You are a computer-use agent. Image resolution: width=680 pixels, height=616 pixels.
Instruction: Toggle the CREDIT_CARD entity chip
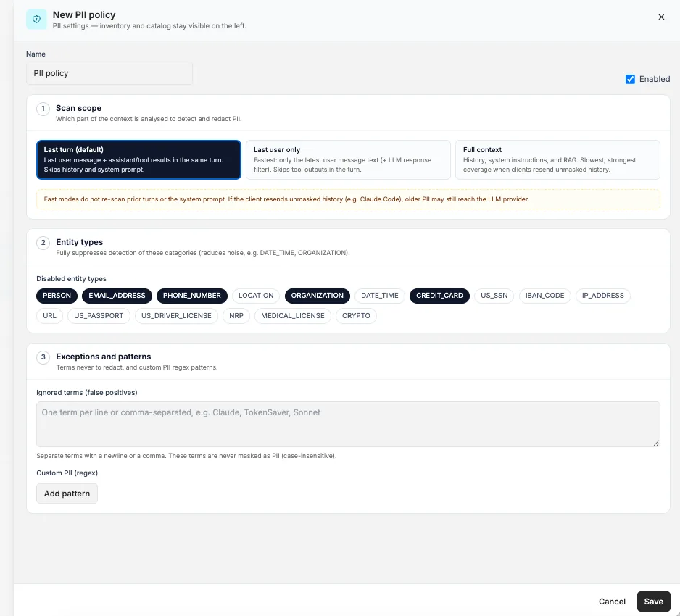click(439, 296)
